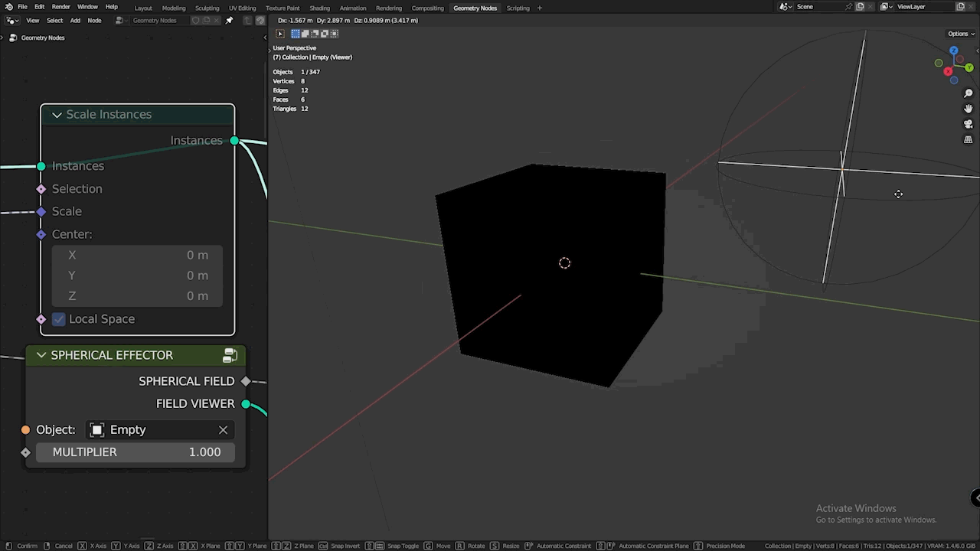Click the Blender logo icon

click(8, 7)
